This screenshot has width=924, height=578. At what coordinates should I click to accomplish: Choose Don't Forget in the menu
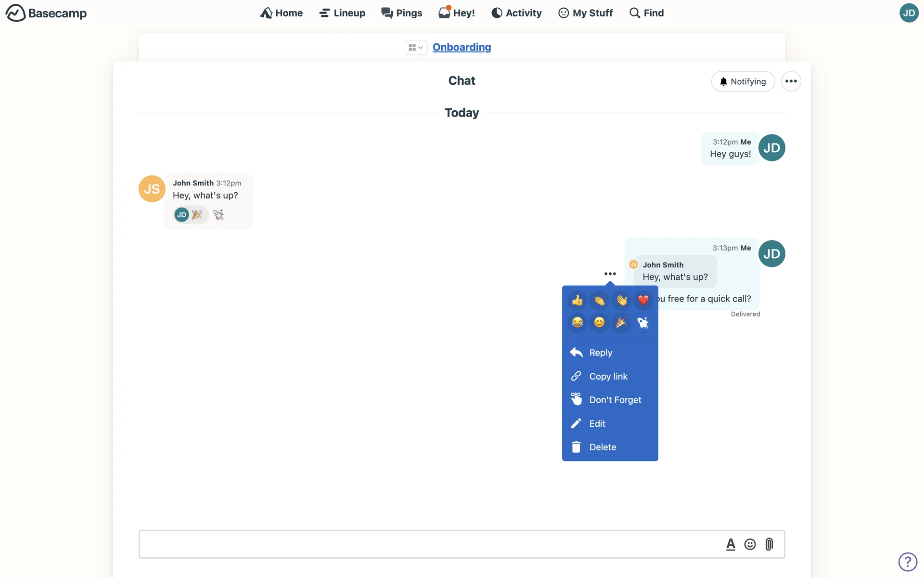point(615,400)
